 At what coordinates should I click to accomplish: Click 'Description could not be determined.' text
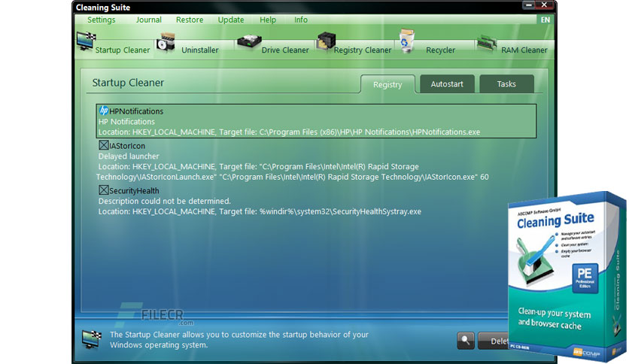(x=165, y=201)
